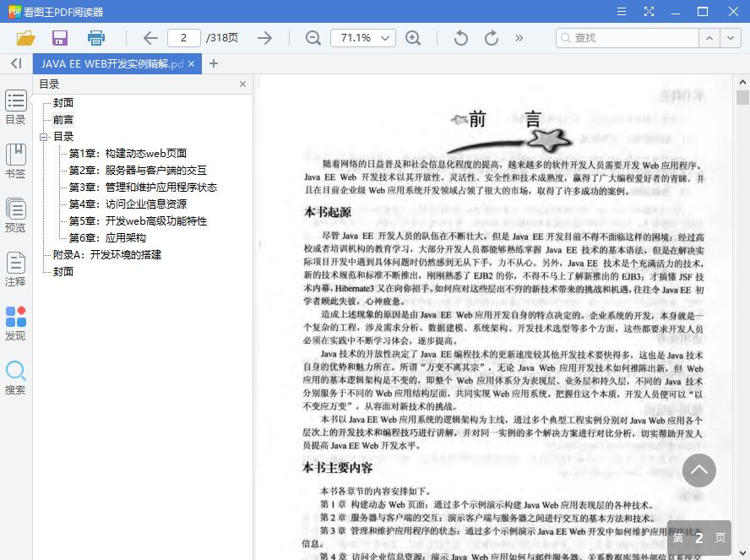750x560 pixels.
Task: Click the page number input field
Action: tap(183, 38)
